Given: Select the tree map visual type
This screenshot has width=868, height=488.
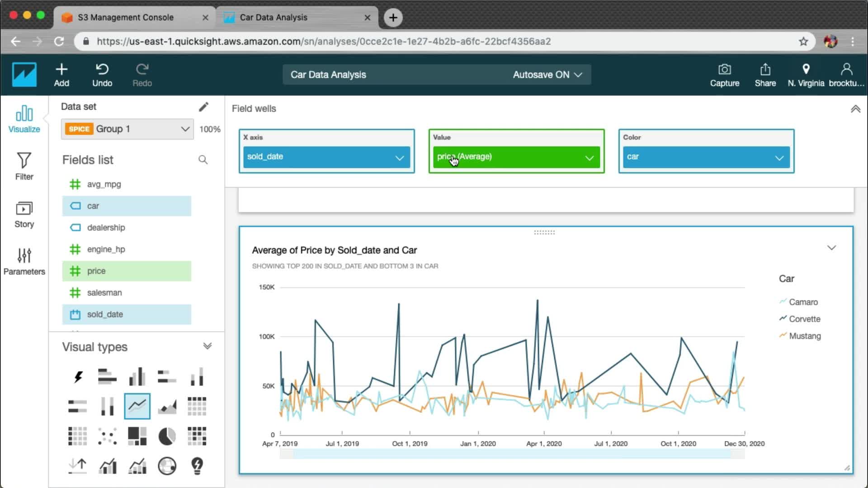Looking at the screenshot, I should (x=137, y=436).
